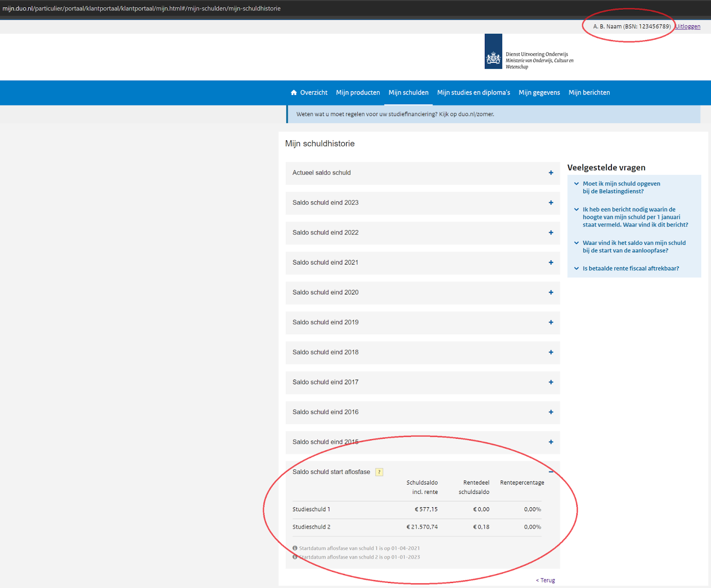Screen dimensions: 711x588
Task: Expand Saldo schuld eind 2019 plus icon
Action: click(x=551, y=322)
